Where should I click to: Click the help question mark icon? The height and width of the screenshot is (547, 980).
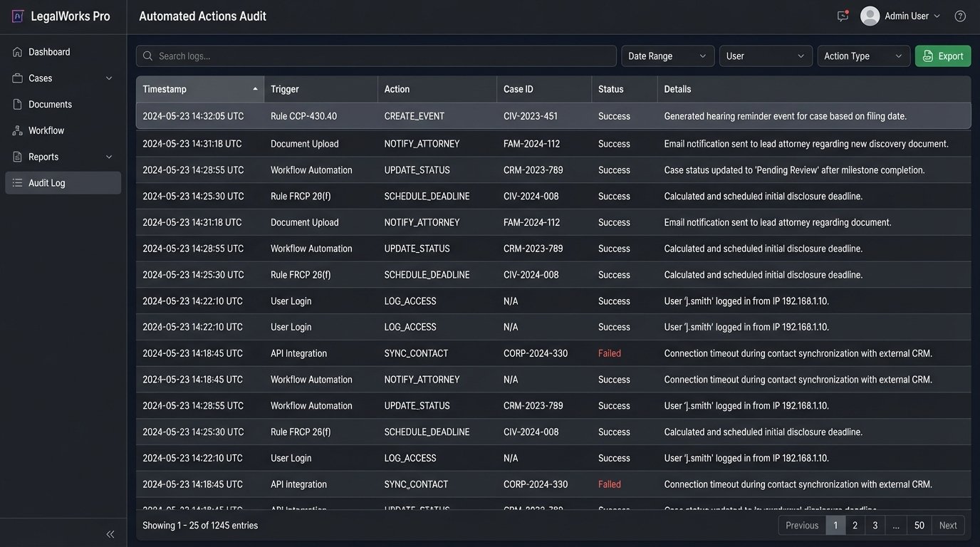tap(959, 15)
